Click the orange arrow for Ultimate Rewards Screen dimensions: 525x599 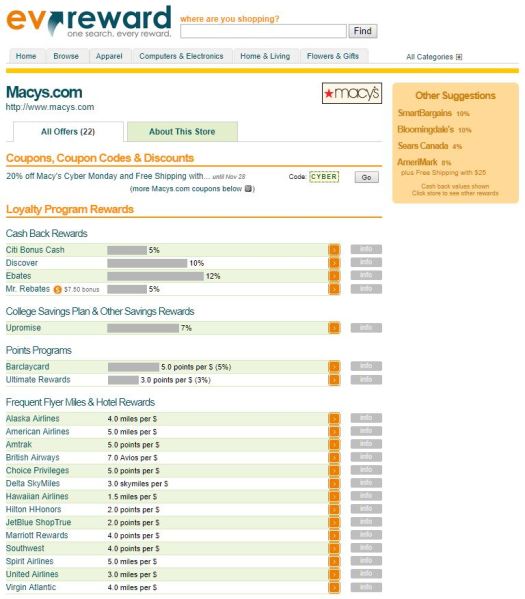334,380
